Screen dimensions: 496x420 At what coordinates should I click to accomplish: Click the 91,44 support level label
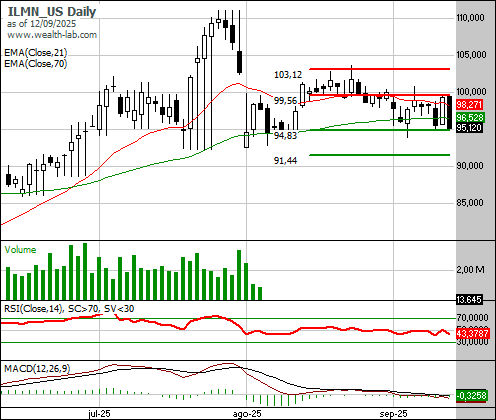285,161
